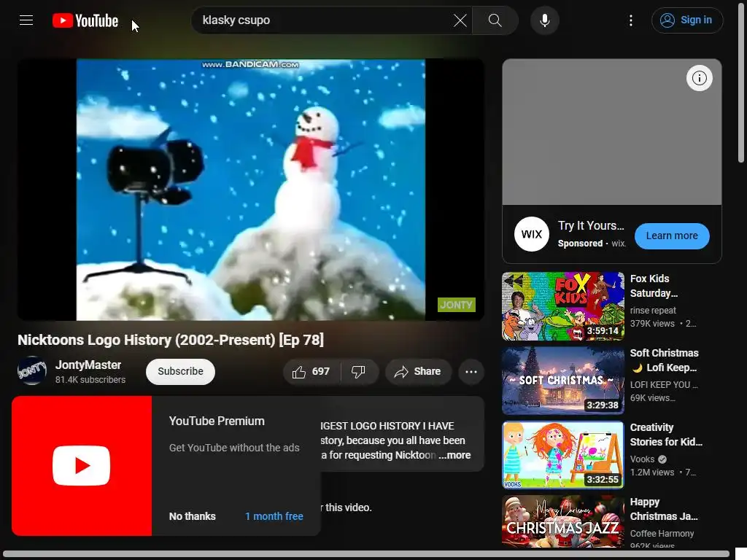This screenshot has width=747, height=560.
Task: Open the hamburger guide menu
Action: (26, 20)
